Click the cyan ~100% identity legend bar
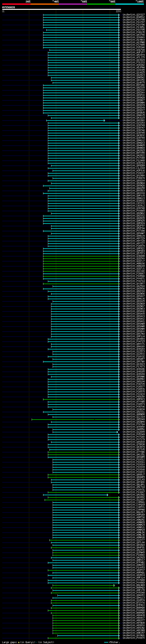This screenshot has height=644, width=146. (130, 4)
